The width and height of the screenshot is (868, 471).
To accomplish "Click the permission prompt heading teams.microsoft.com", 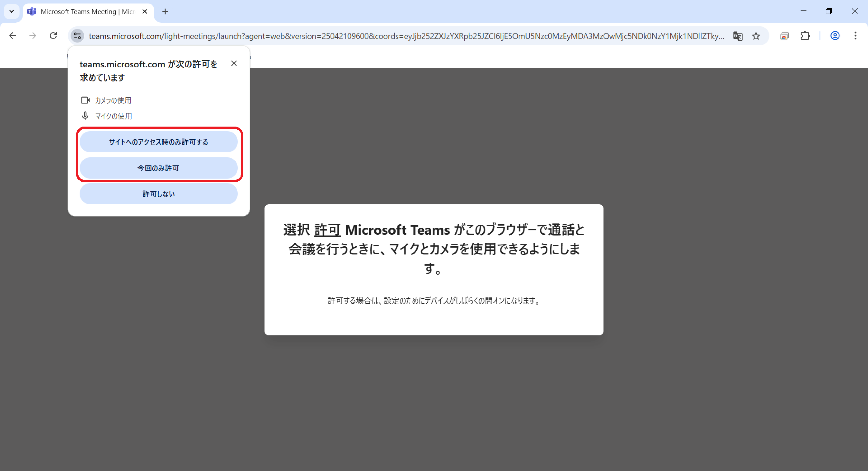I will [148, 71].
